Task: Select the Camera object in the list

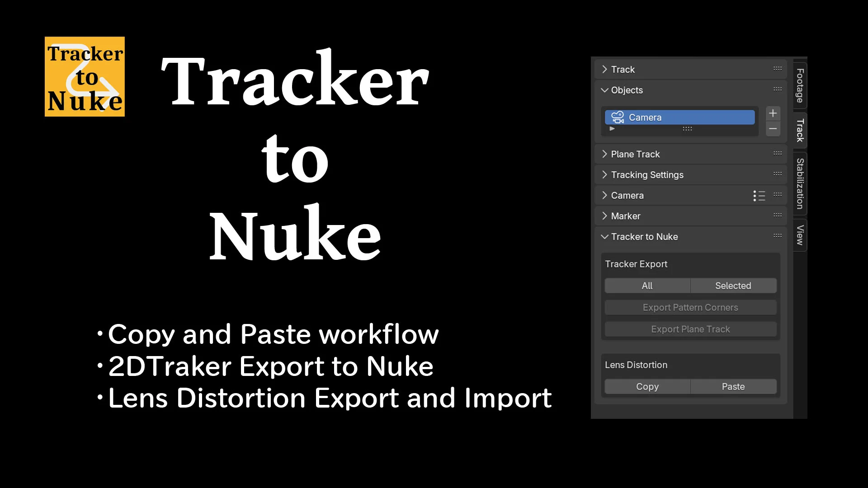Action: (679, 117)
